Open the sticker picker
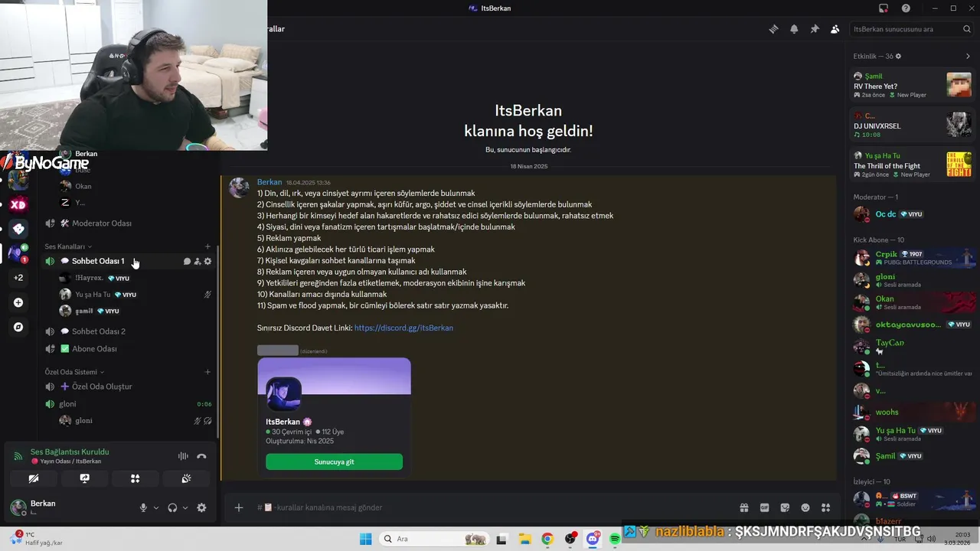The height and width of the screenshot is (551, 980). 785,507
